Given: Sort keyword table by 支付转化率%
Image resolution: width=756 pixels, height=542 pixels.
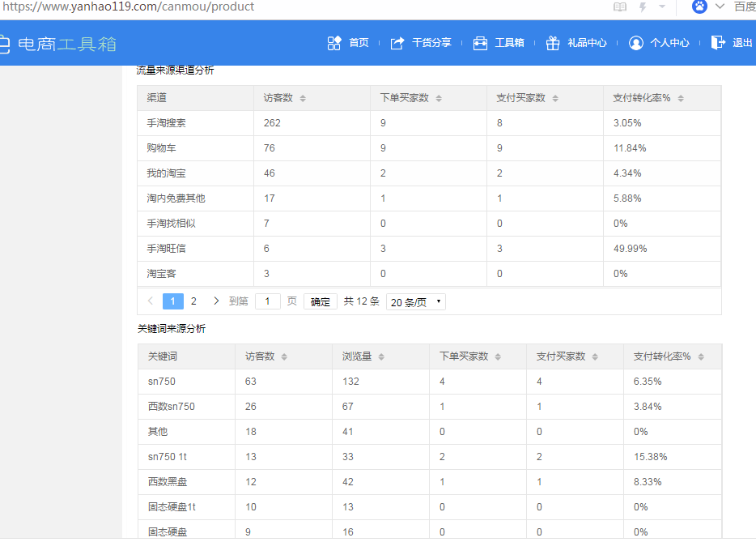Looking at the screenshot, I should [701, 356].
